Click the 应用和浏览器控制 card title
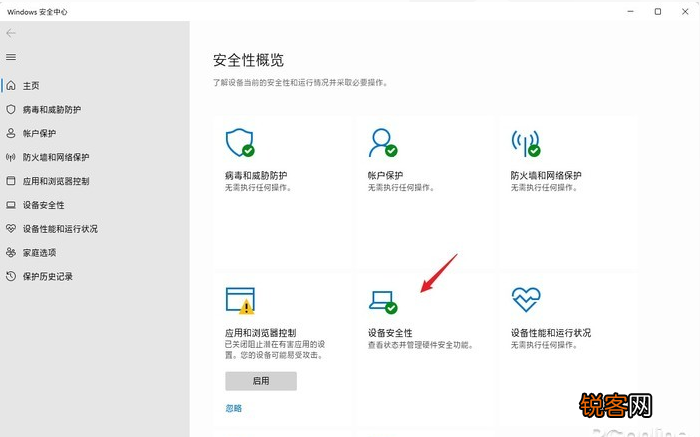 click(260, 333)
